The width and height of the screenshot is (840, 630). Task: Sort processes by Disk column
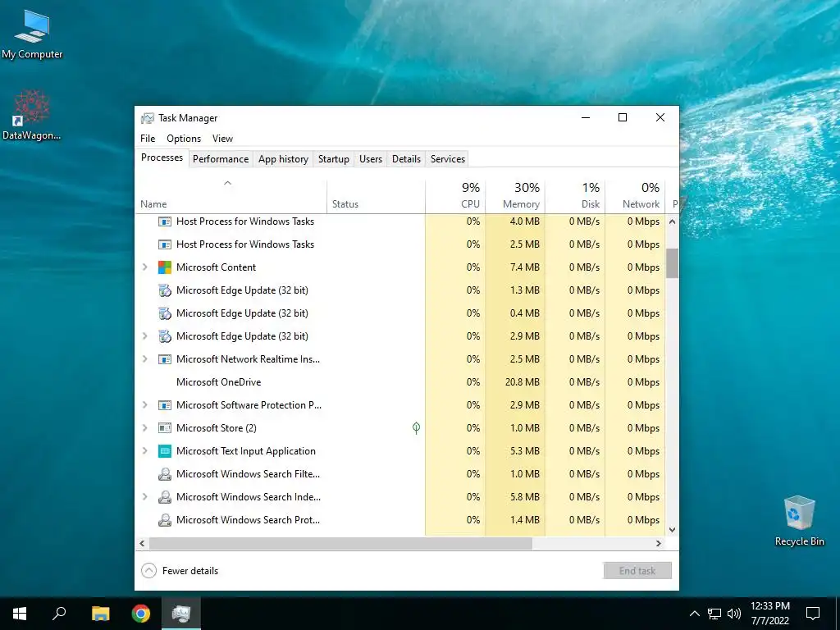(x=575, y=196)
